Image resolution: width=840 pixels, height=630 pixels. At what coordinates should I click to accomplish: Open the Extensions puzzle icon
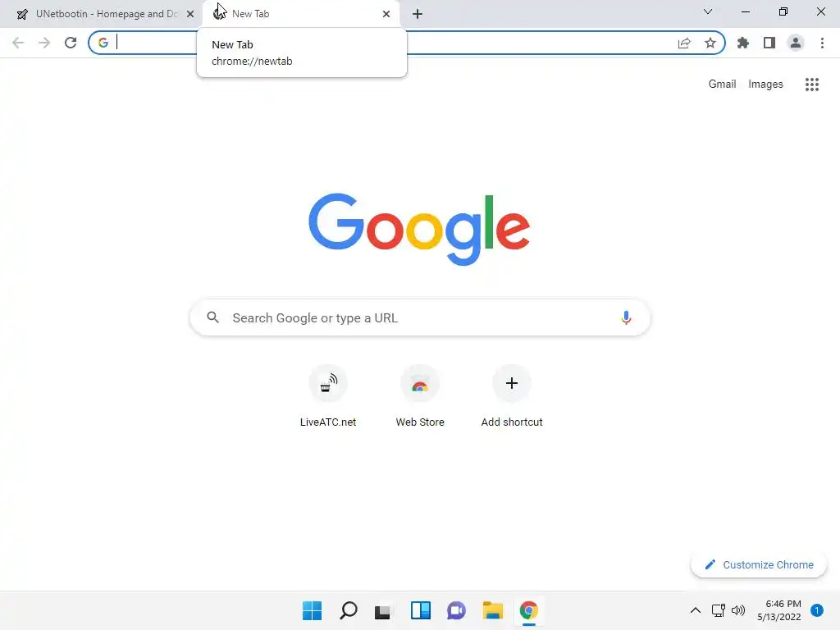click(x=743, y=43)
